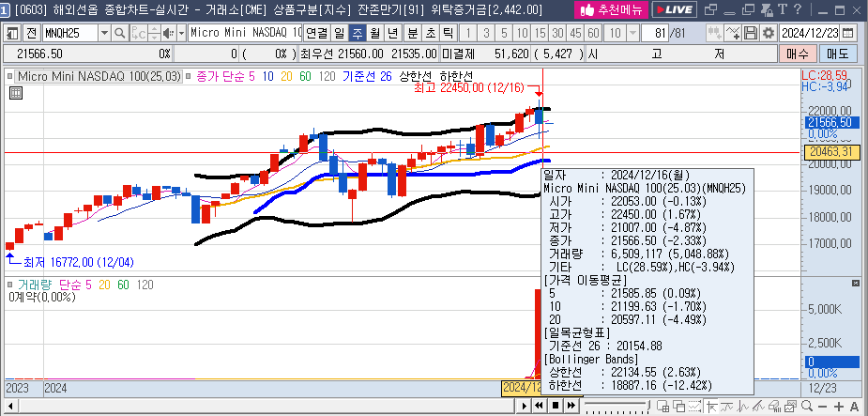Click the 거래량 volume pane label
The image size is (868, 416).
[x=35, y=285]
